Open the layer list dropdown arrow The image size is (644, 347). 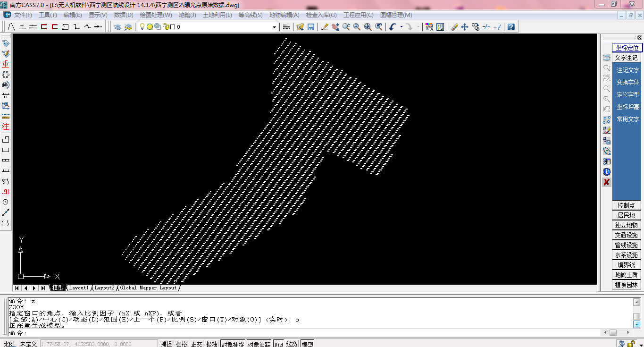(x=274, y=27)
